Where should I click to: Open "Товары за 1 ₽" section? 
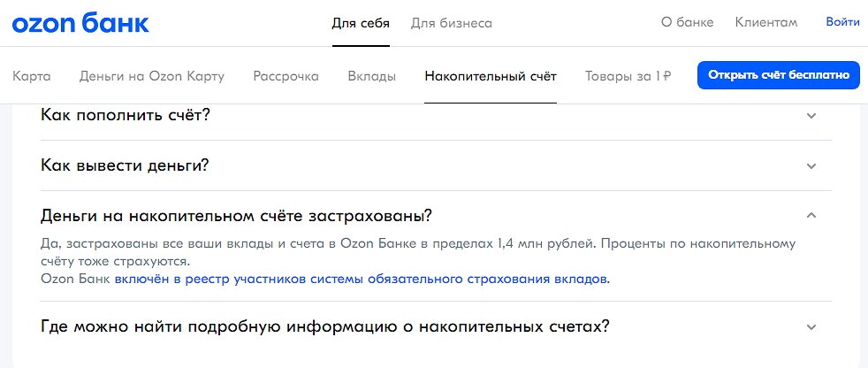coord(628,76)
